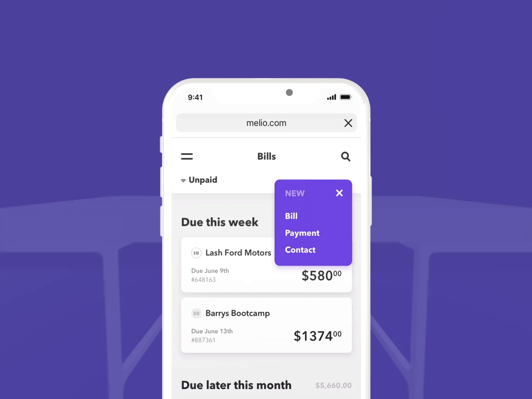532x399 pixels.
Task: Click the search icon on Bills screen
Action: [x=345, y=156]
